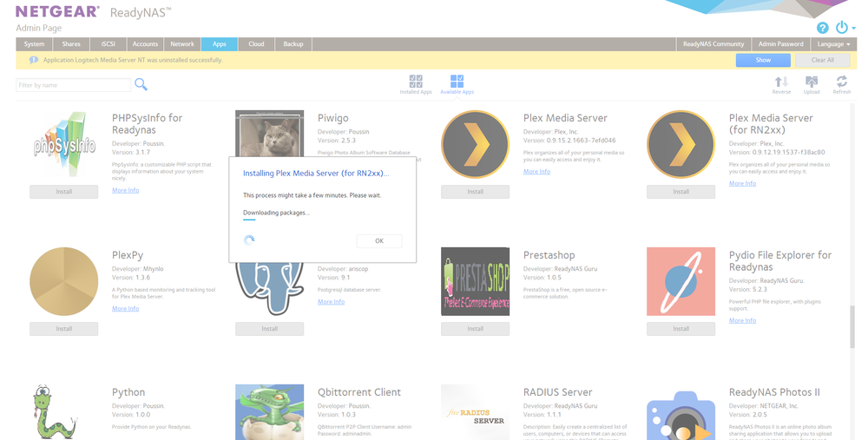The height and width of the screenshot is (440, 868).
Task: Select the Apps tab
Action: pyautogui.click(x=220, y=43)
